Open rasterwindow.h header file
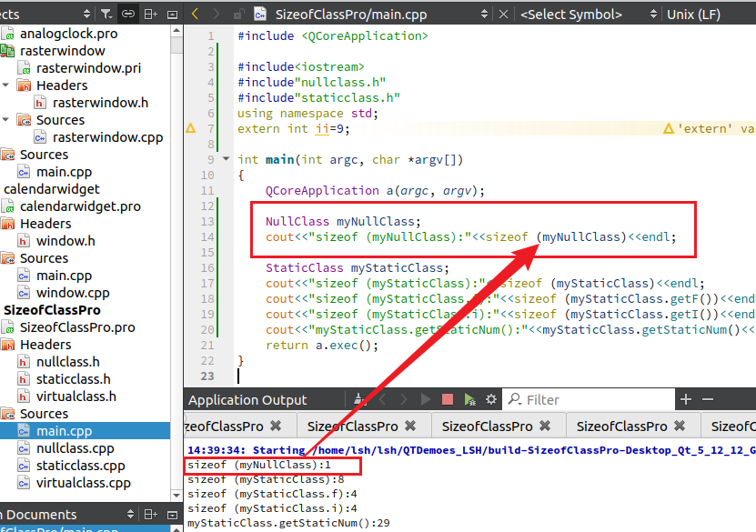 (x=101, y=103)
